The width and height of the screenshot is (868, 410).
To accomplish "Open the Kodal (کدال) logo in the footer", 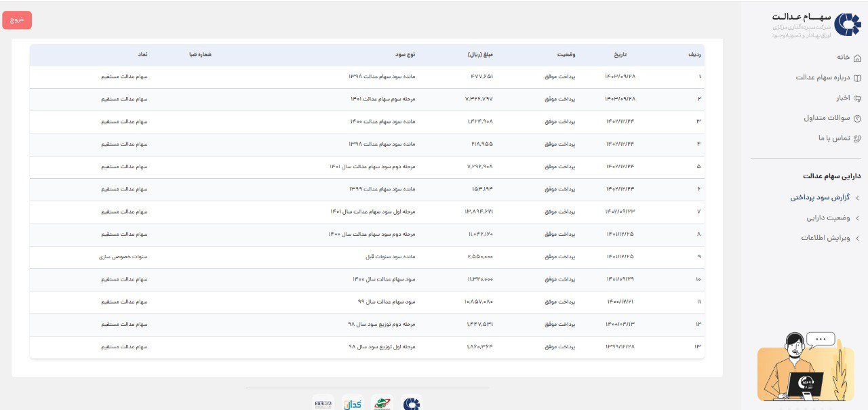I will (x=353, y=404).
